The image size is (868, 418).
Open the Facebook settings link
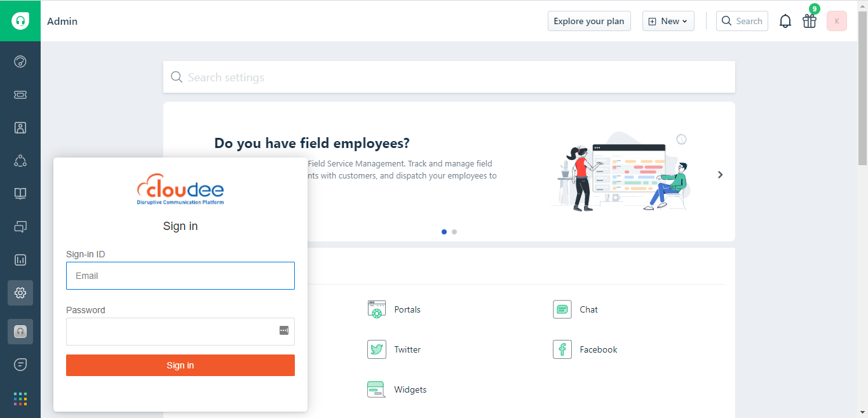(599, 349)
